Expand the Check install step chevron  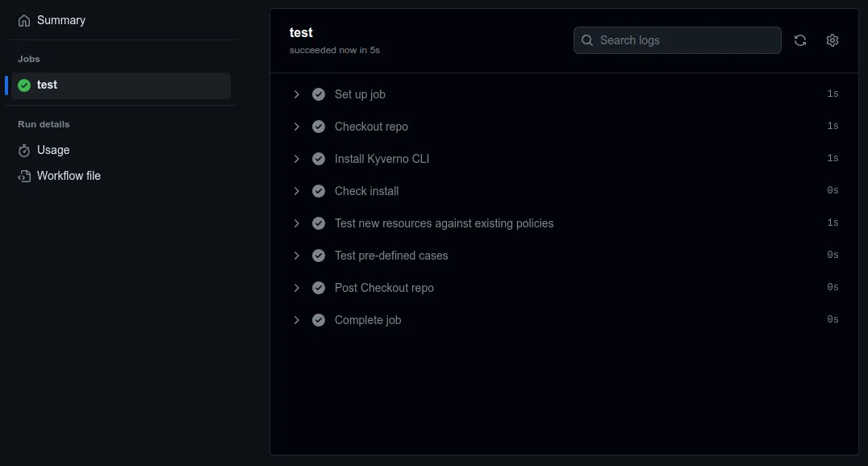point(297,191)
